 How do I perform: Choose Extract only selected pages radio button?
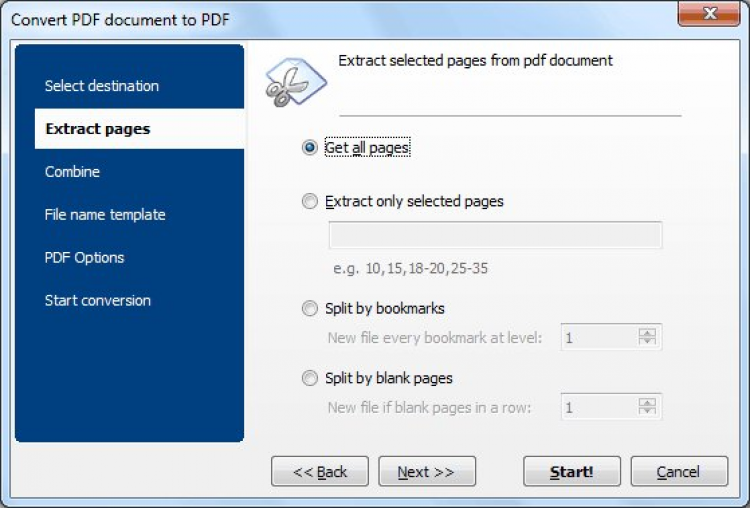click(x=309, y=201)
